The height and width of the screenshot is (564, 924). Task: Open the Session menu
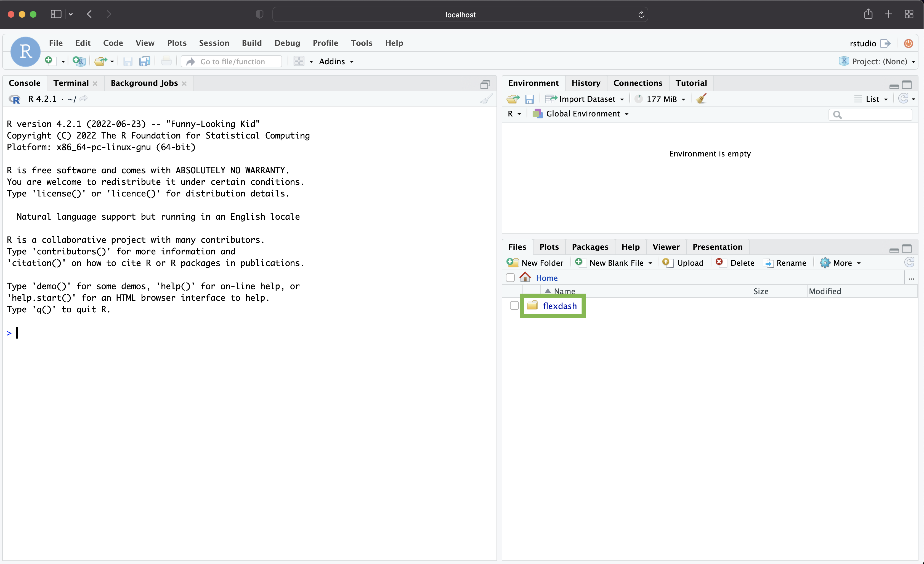(x=214, y=43)
